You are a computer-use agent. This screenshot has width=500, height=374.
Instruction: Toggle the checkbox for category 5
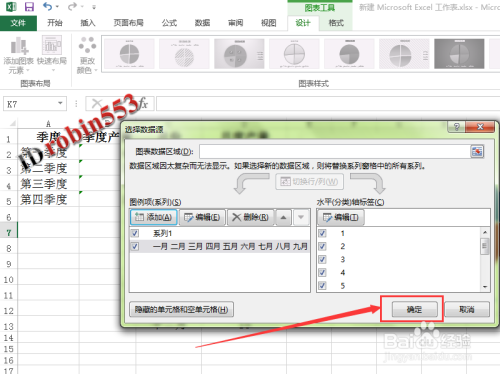(322, 285)
